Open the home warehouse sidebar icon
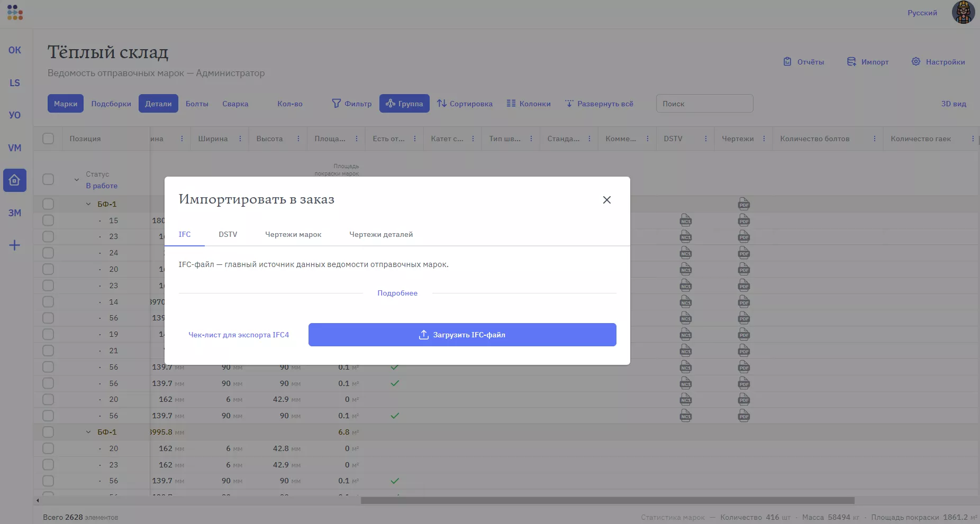The height and width of the screenshot is (524, 980). click(x=14, y=180)
